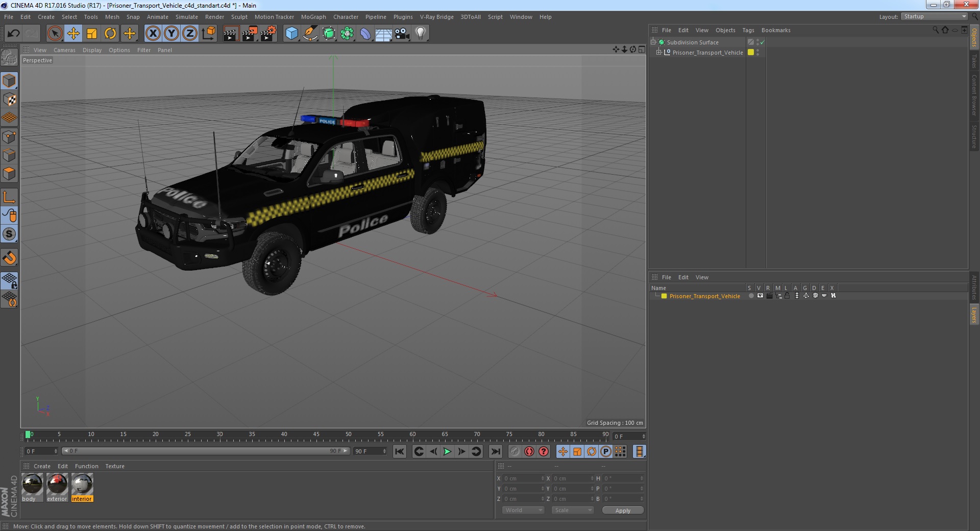
Task: Expand Prisoner_Transport_Vehicle object node
Action: (659, 52)
